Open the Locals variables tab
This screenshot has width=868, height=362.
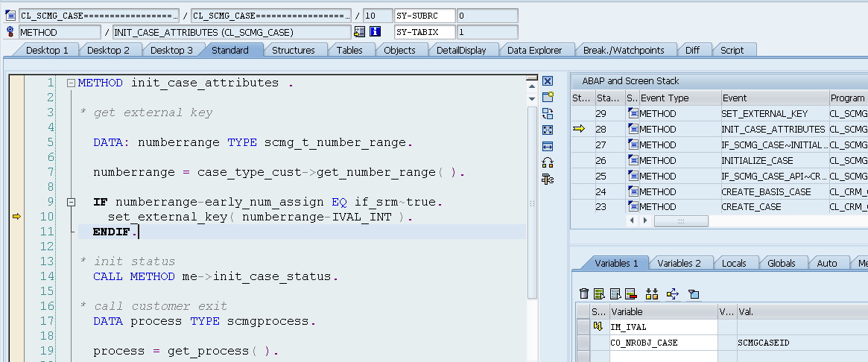tap(734, 263)
